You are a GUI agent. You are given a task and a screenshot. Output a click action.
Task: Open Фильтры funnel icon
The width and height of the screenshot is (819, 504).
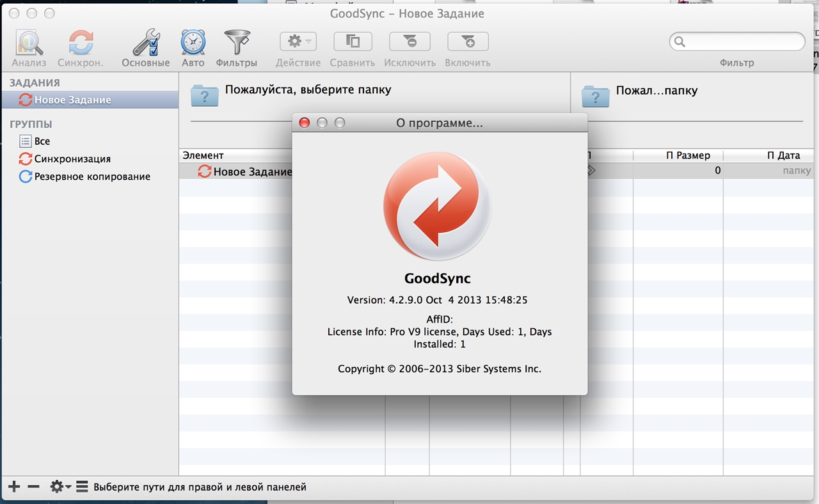pyautogui.click(x=236, y=43)
